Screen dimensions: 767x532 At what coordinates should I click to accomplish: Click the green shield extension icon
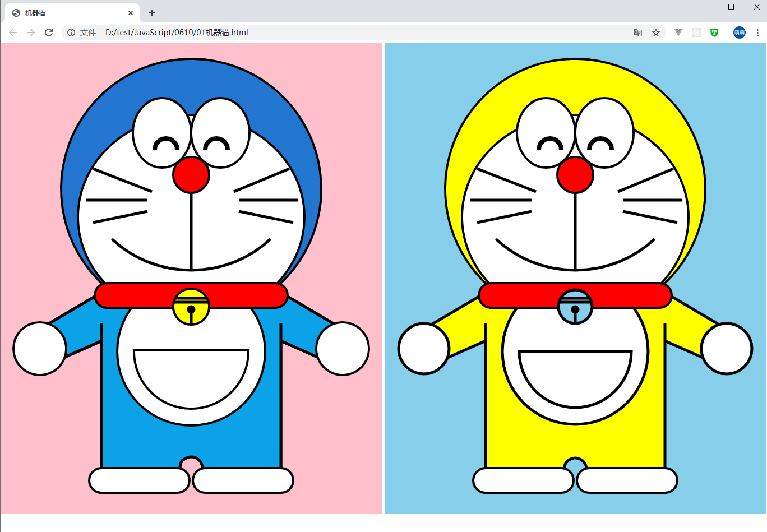tap(714, 33)
